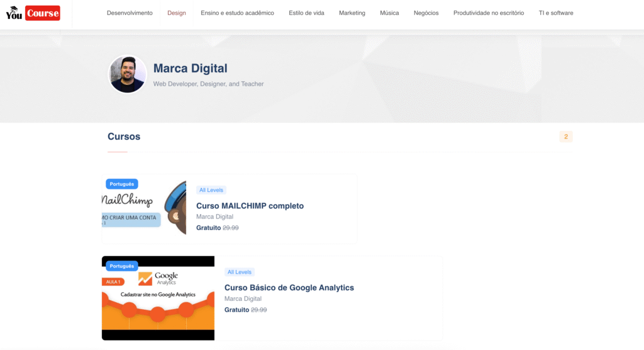Open Curso MAILCHIMP completo title link
Image resolution: width=644 pixels, height=350 pixels.
click(250, 206)
